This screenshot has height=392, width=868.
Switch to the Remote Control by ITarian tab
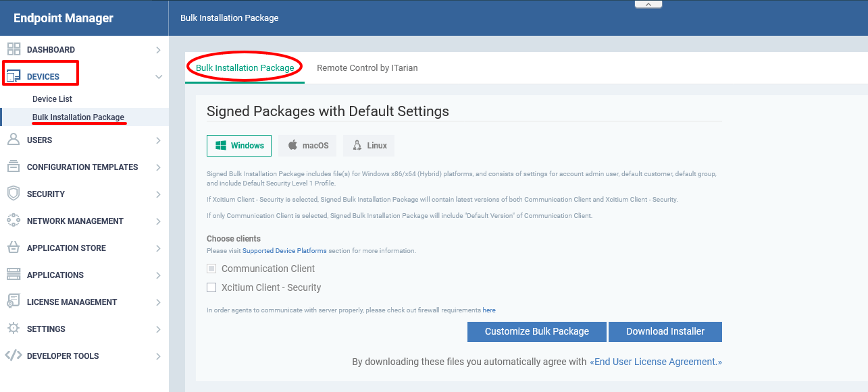coord(367,67)
